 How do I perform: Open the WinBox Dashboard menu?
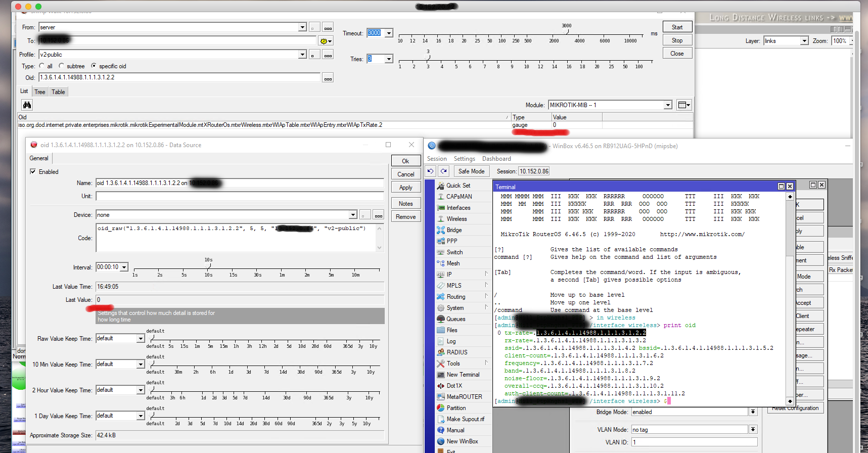(x=496, y=159)
